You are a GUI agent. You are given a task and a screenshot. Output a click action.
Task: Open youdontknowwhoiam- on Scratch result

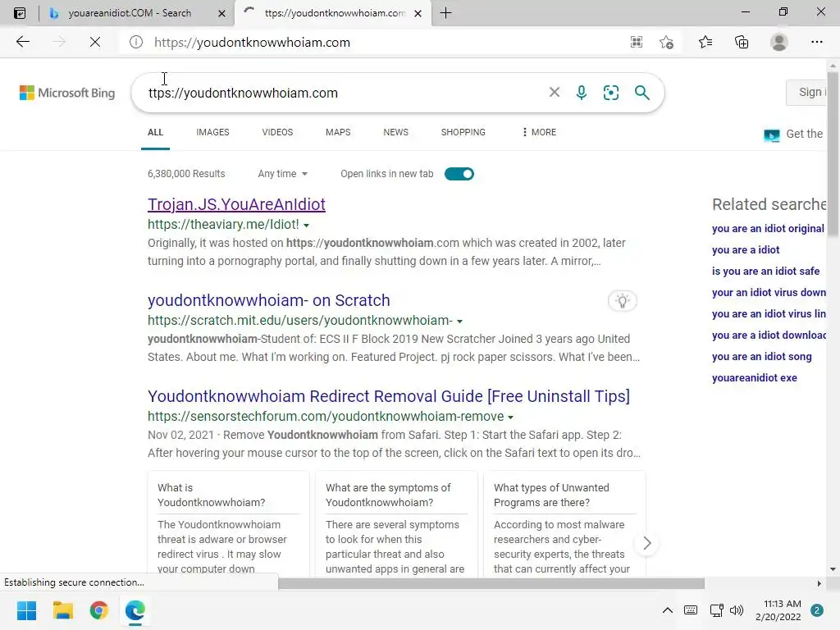(269, 300)
